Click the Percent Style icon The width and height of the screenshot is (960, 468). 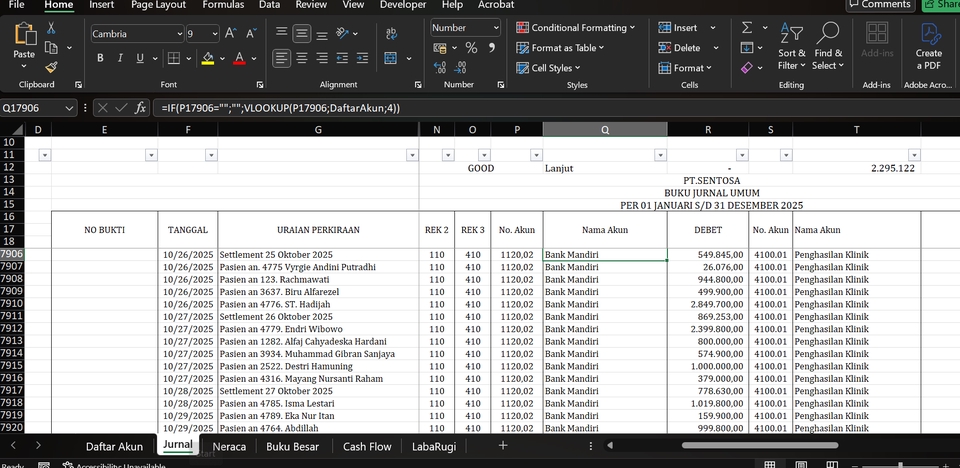point(471,48)
